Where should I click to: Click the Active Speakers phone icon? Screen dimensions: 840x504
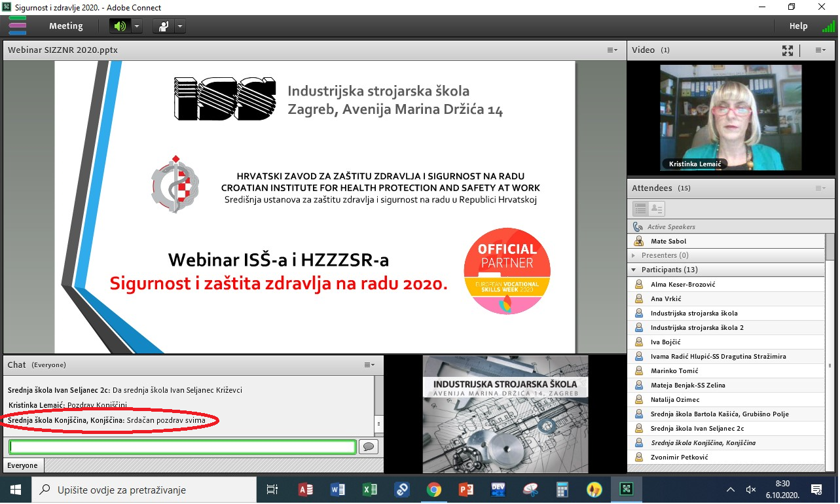coord(638,226)
